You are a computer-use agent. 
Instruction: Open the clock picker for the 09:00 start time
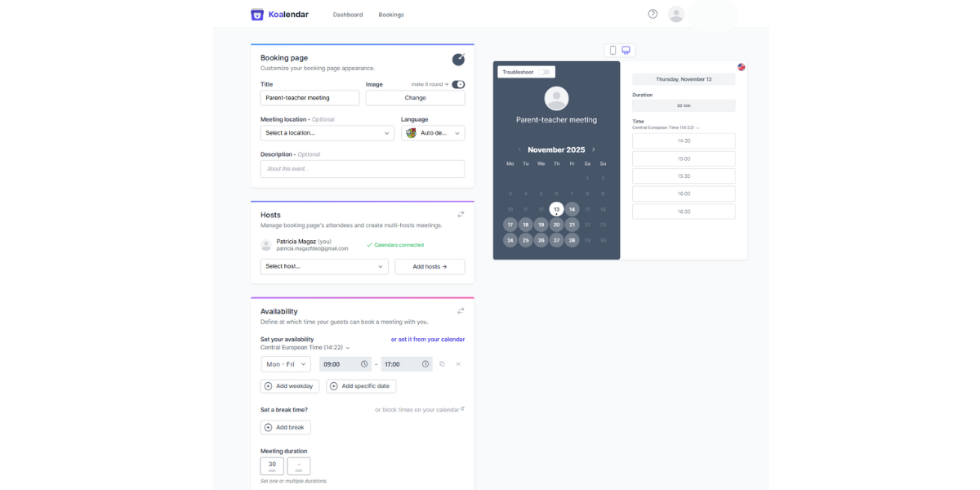[364, 363]
